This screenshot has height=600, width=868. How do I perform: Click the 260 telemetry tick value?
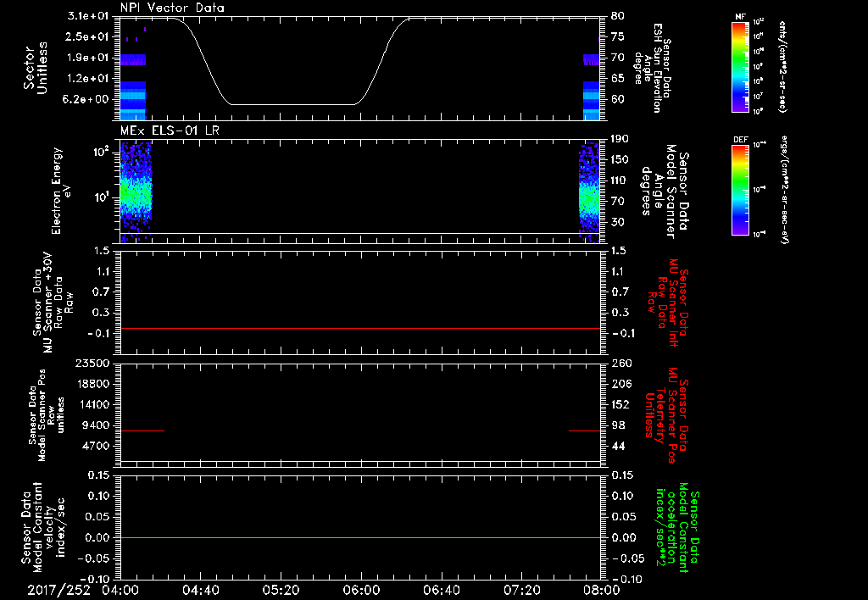(620, 363)
